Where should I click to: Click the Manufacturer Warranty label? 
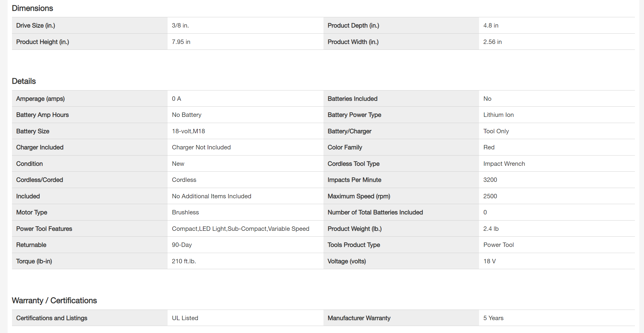[359, 318]
